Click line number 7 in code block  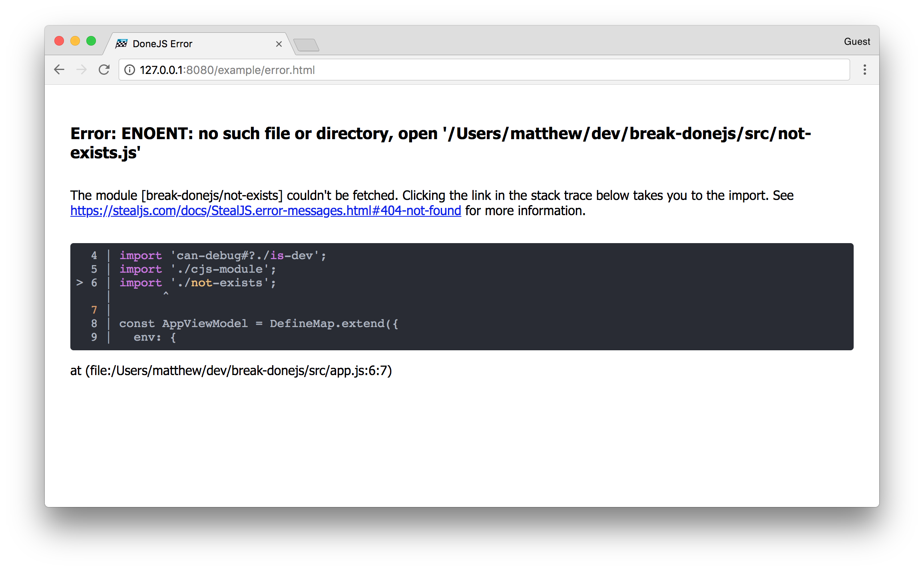[94, 310]
